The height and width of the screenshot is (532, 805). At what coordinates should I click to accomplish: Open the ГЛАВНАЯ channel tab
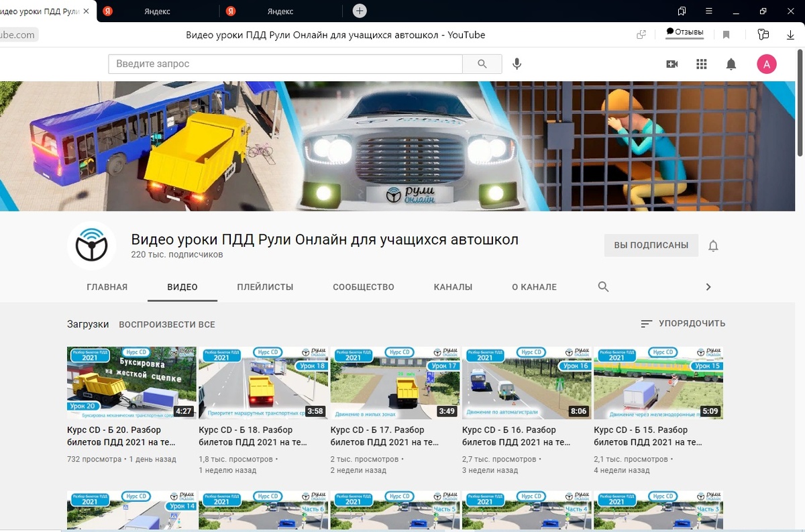(107, 286)
